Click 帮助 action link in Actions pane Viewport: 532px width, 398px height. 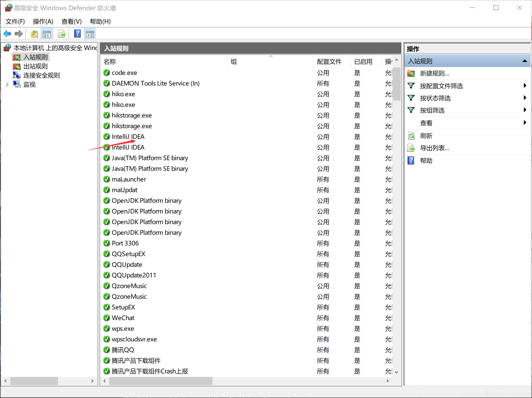point(426,161)
